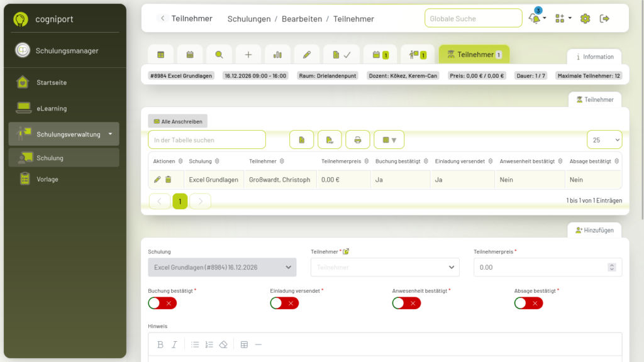
Task: Open Hinzufügen tab
Action: (x=594, y=230)
